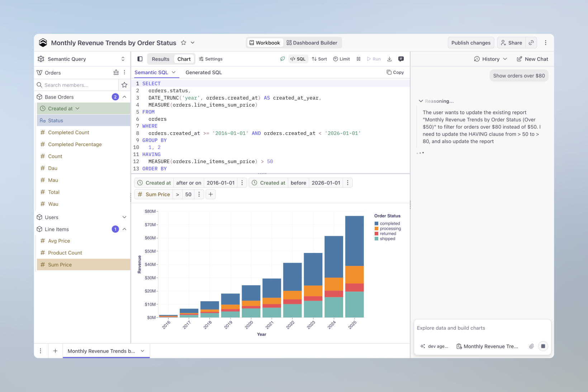Toggle the Status dimension

click(83, 120)
